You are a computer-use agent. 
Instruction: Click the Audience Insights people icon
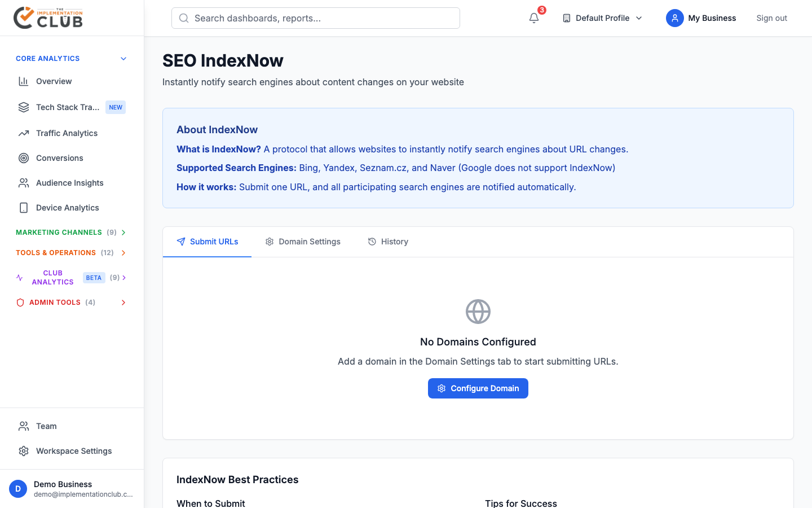[x=24, y=183]
